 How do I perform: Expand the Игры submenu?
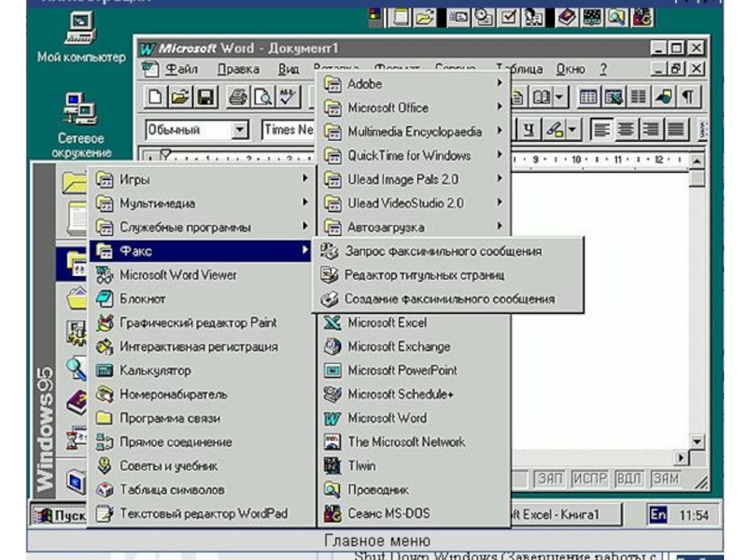point(201,179)
